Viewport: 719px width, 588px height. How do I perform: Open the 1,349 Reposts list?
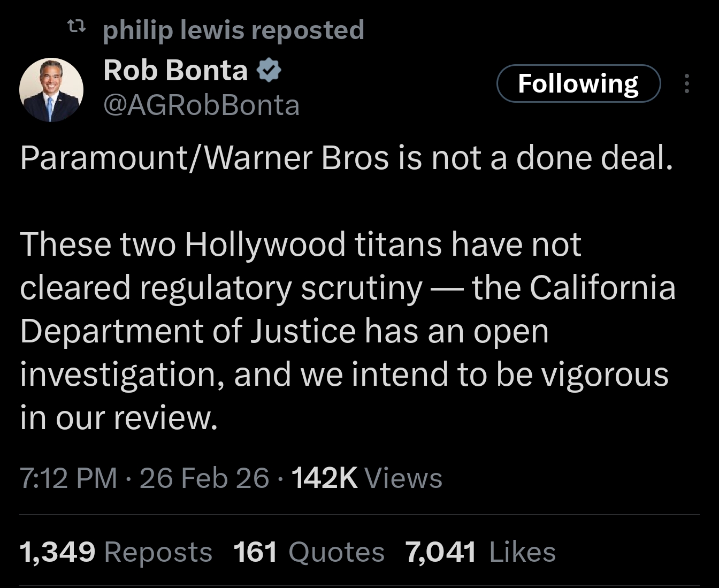pyautogui.click(x=116, y=552)
